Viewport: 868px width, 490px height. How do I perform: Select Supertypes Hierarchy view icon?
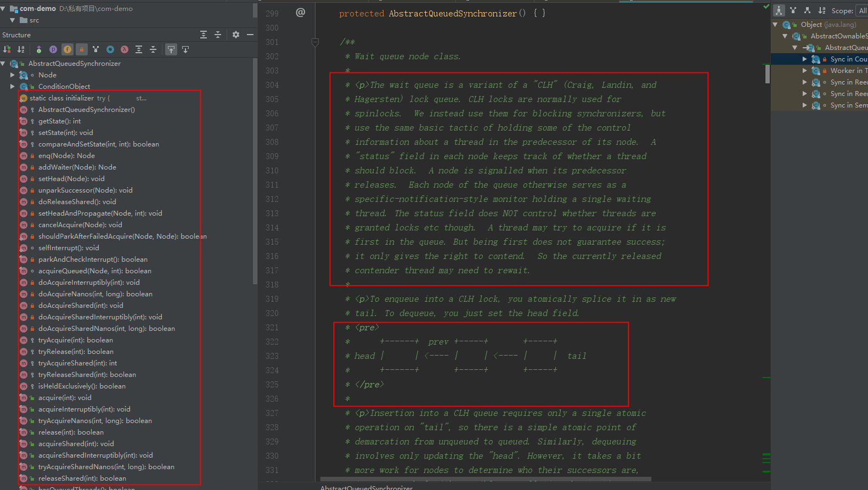pos(793,10)
